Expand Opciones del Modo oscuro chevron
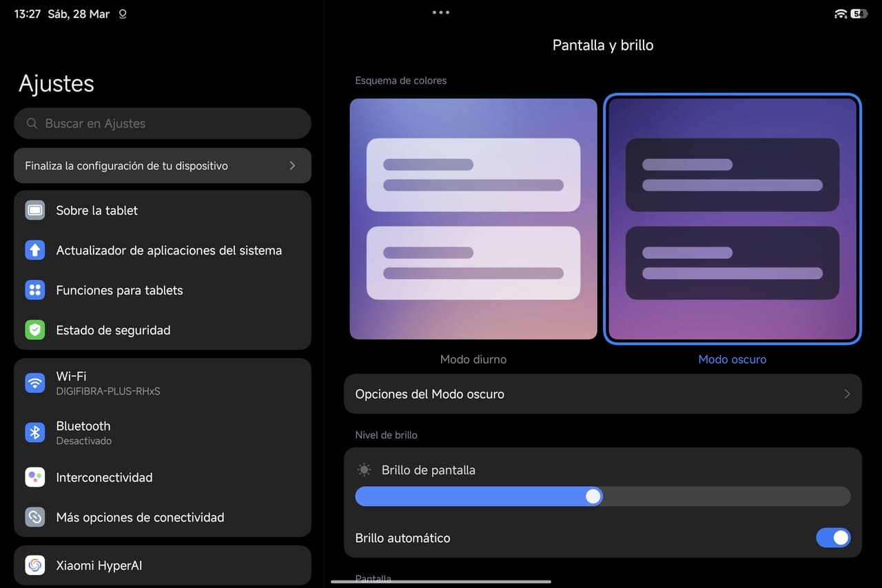 pyautogui.click(x=847, y=394)
